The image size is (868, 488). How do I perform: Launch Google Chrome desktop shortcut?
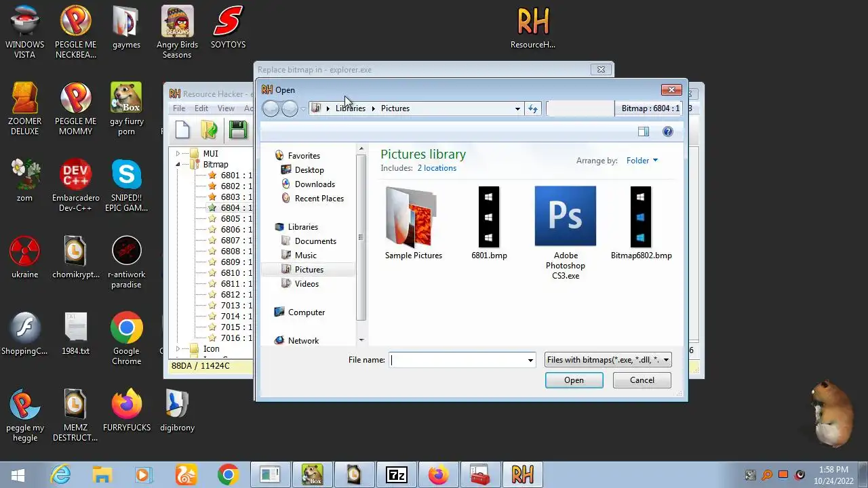pyautogui.click(x=126, y=339)
